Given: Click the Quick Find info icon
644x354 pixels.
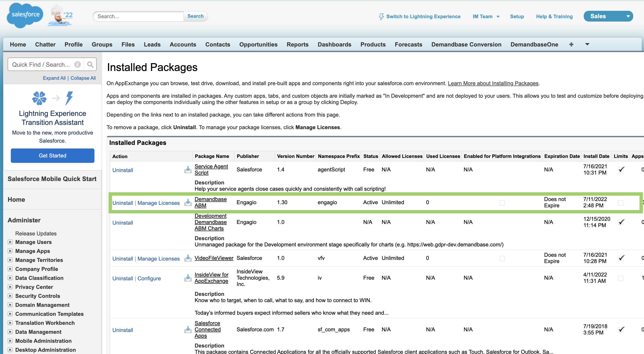Looking at the screenshot, I should tap(78, 65).
